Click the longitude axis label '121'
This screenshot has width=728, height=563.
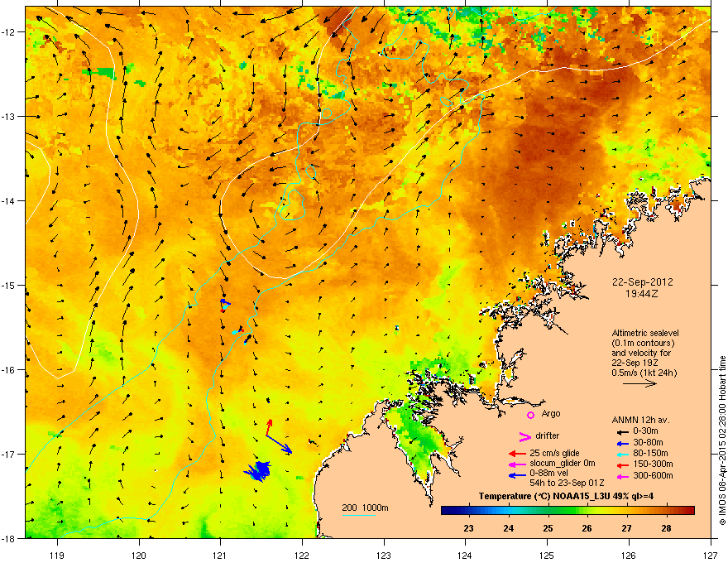(221, 555)
